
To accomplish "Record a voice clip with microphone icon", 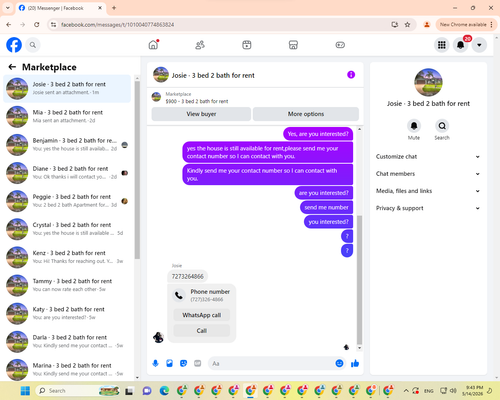I will pos(155,363).
